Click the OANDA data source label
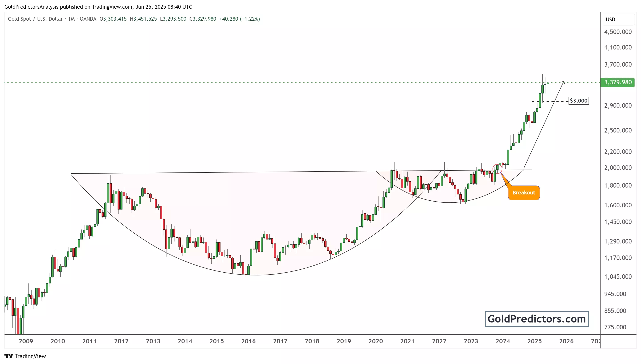Image resolution: width=641 pixels, height=364 pixels. coord(88,19)
